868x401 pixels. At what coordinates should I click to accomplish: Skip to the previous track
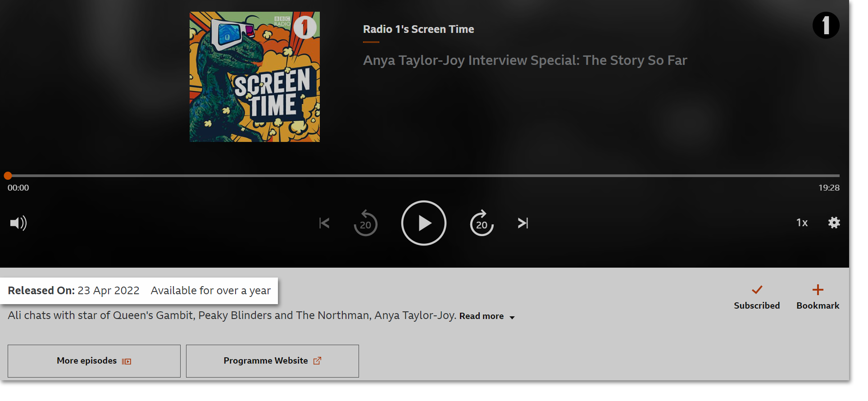click(324, 223)
